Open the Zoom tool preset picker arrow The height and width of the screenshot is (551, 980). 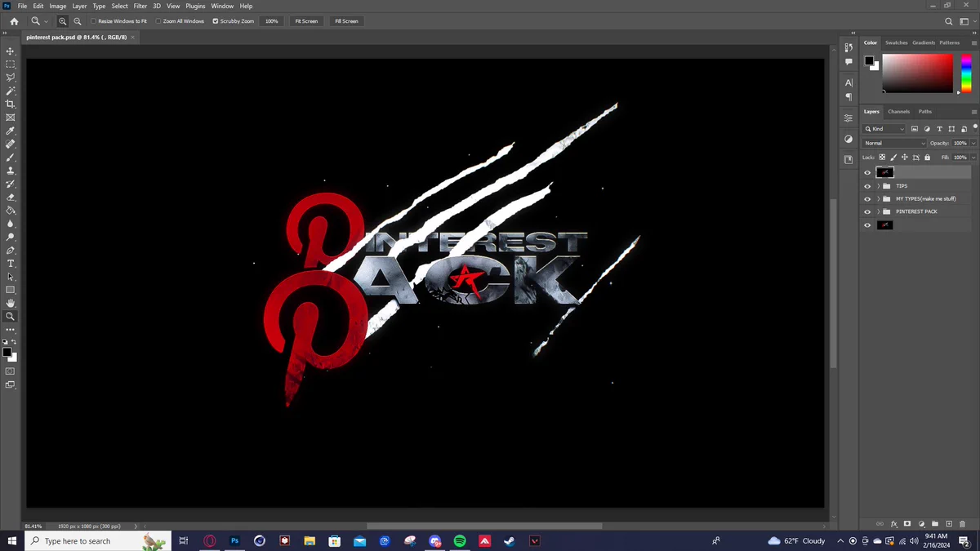pyautogui.click(x=46, y=21)
